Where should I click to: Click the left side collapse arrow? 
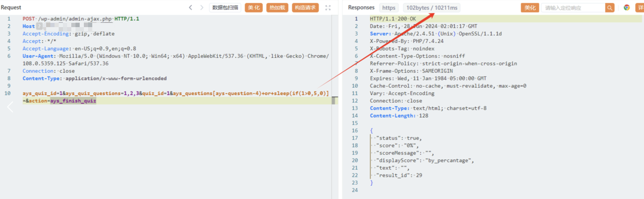click(10, 107)
